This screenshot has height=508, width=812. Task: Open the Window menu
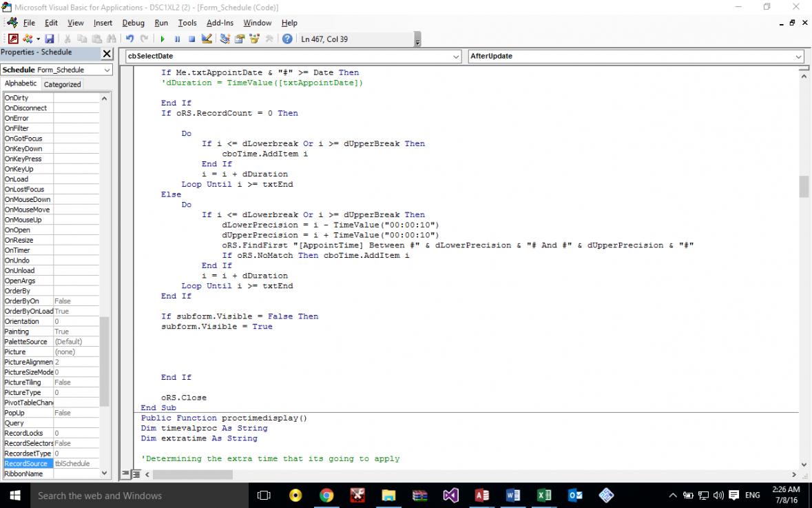[258, 23]
